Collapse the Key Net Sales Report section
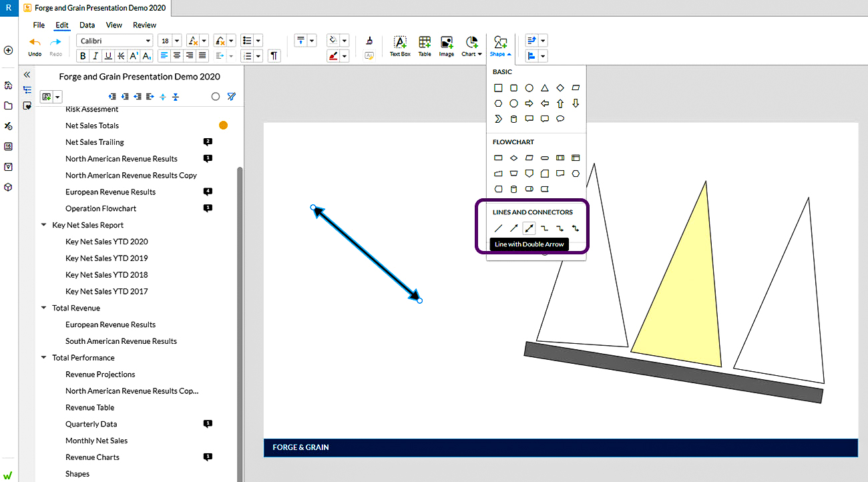The width and height of the screenshot is (868, 482). pyautogui.click(x=44, y=226)
